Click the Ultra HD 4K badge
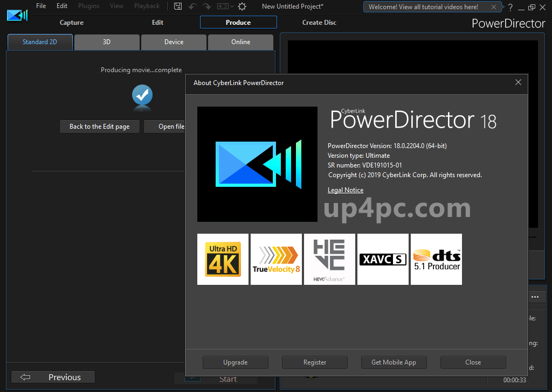This screenshot has width=552, height=392. pos(223,259)
